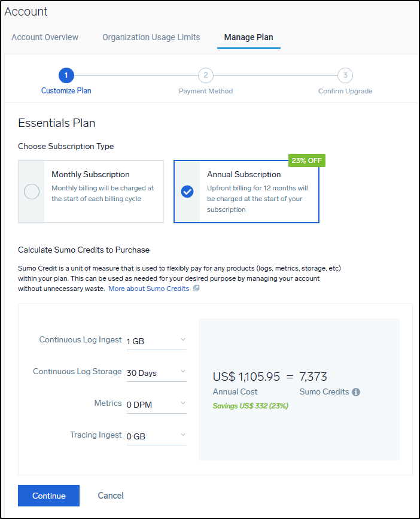Click the step 3 Confirm Upgrade circle
Image resolution: width=420 pixels, height=519 pixels.
[345, 75]
